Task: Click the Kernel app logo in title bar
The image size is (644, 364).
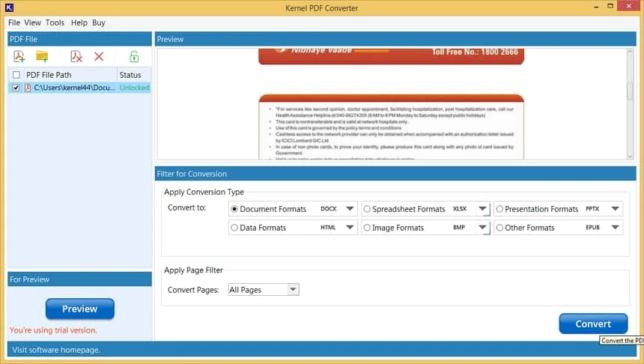Action: tap(9, 7)
